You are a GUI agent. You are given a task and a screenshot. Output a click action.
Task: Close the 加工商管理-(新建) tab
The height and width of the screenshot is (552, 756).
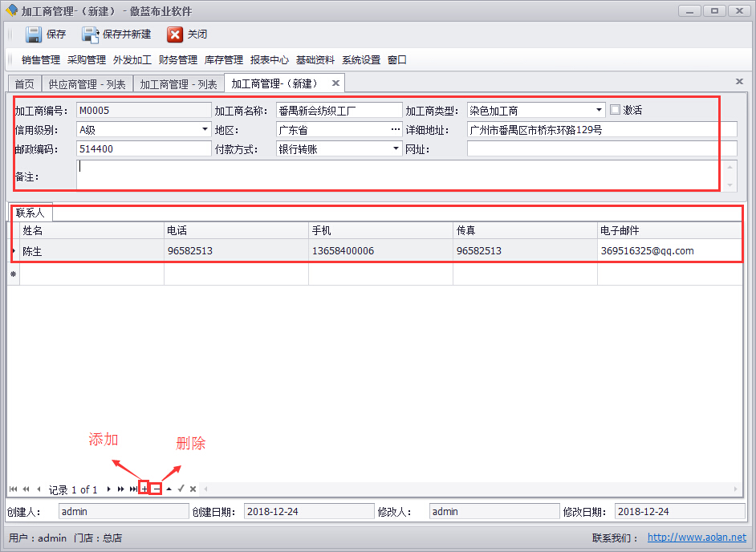click(335, 83)
